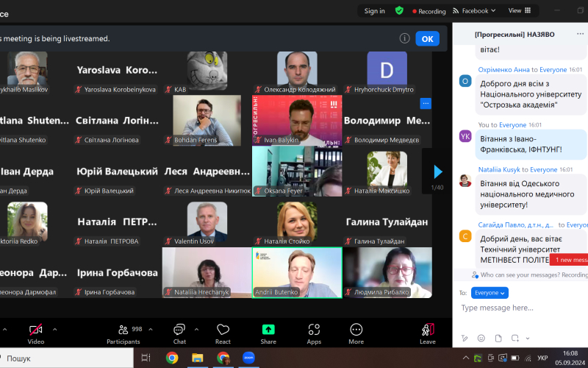Open the clock and date in taskbar

click(570, 358)
